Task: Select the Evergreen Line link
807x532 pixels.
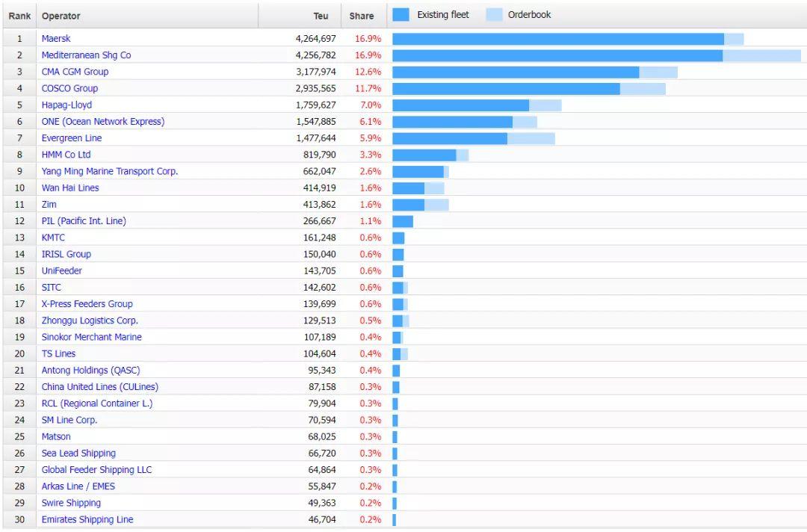Action: (72, 137)
